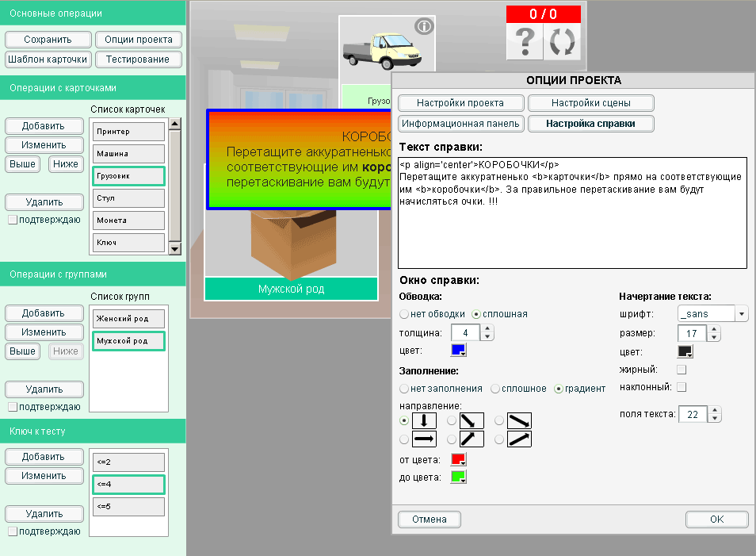Image resolution: width=756 pixels, height=556 pixels.
Task: Pick the shallow up-right diagonal direction icon
Action: [x=519, y=439]
